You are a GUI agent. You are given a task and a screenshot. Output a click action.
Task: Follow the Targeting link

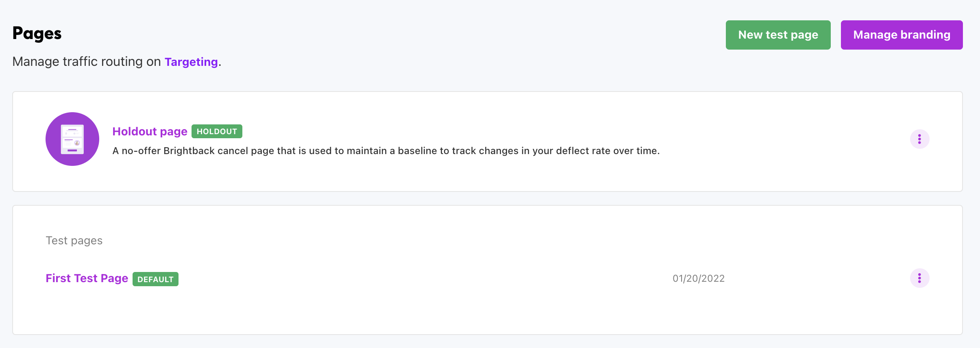(x=191, y=62)
